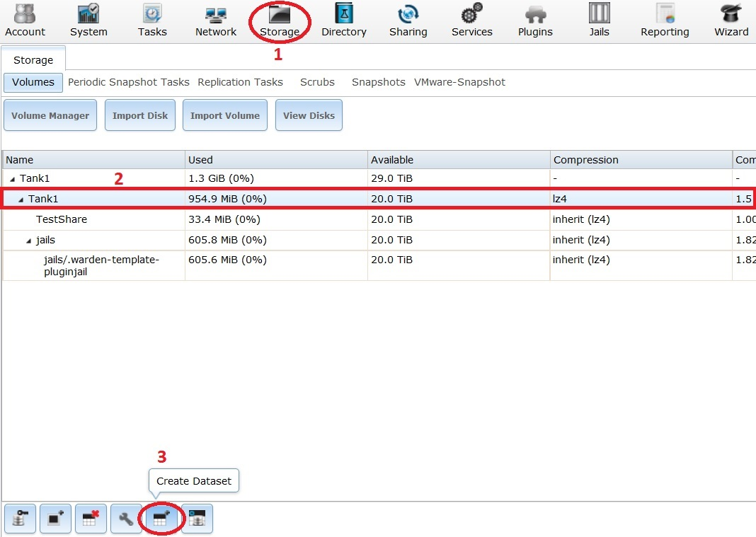Image resolution: width=756 pixels, height=537 pixels.
Task: Collapse the jails dataset tree node
Action: tap(29, 241)
